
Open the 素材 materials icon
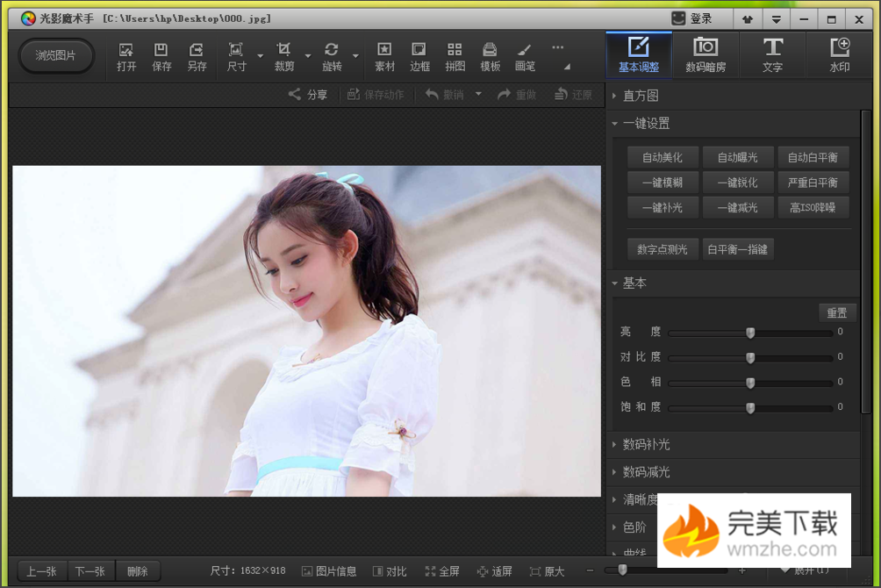click(x=384, y=56)
